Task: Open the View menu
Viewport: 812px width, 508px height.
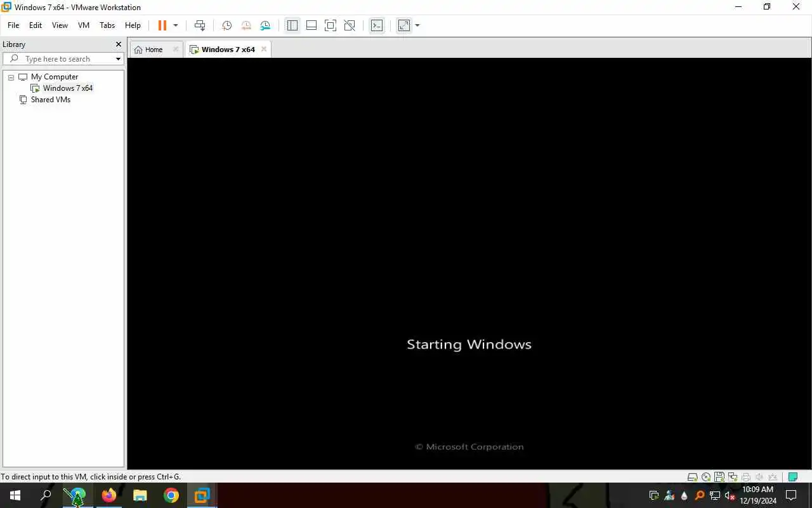Action: tap(60, 25)
